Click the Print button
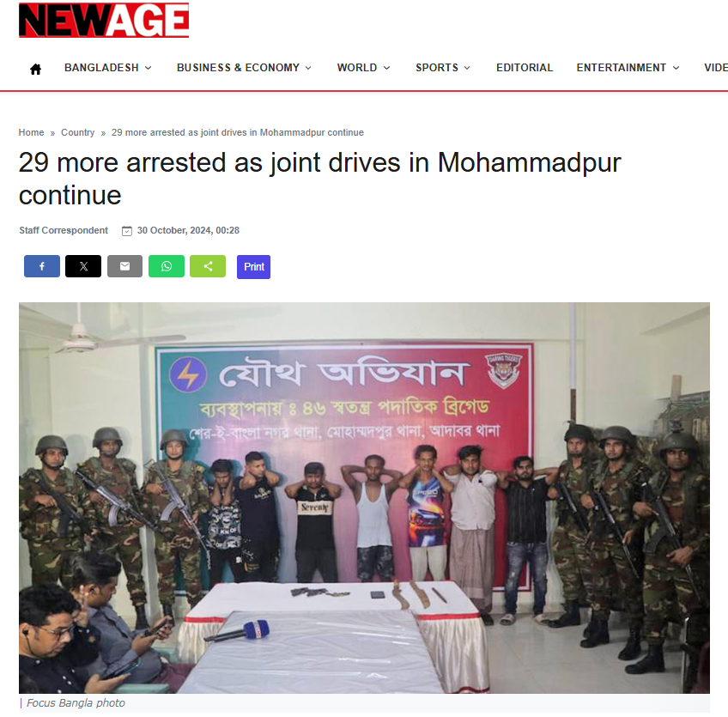 click(253, 267)
